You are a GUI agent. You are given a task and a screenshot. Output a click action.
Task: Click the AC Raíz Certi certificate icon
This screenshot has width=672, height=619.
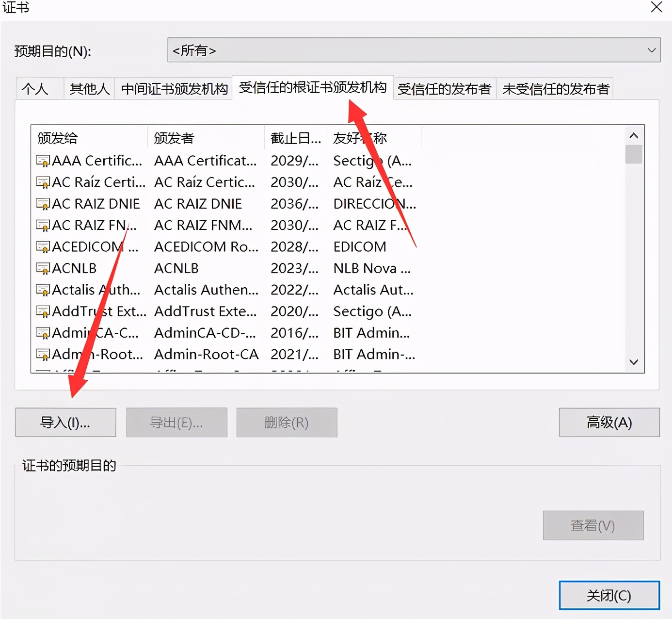43,182
